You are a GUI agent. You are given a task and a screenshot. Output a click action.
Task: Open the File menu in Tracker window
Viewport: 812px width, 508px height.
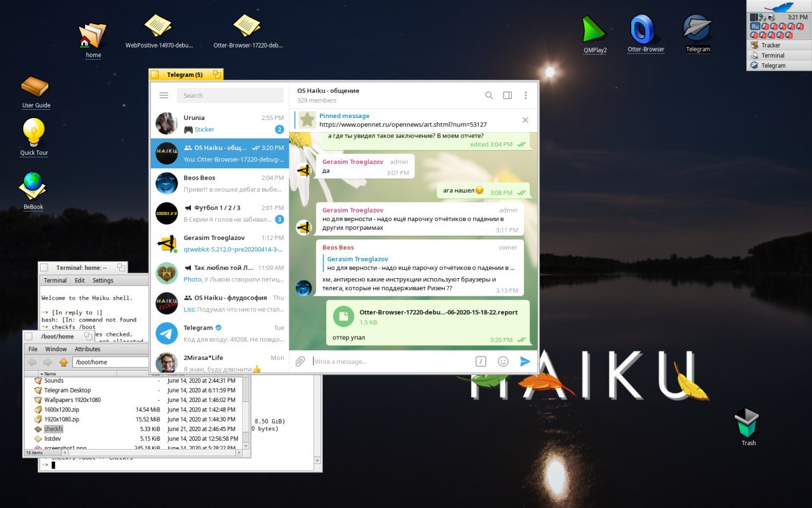click(x=33, y=349)
